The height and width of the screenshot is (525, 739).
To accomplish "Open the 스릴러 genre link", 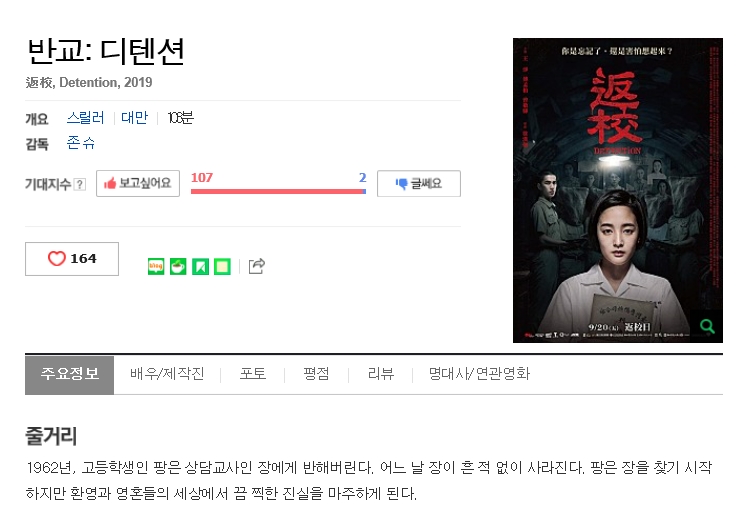I will pos(85,117).
